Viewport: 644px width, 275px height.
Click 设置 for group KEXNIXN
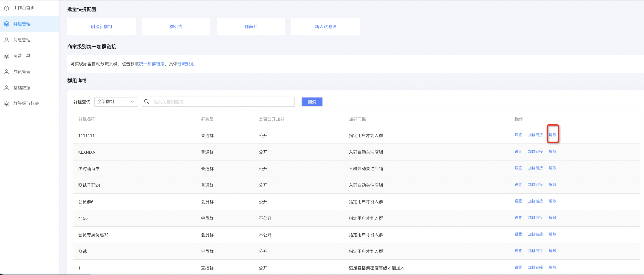[x=518, y=151]
